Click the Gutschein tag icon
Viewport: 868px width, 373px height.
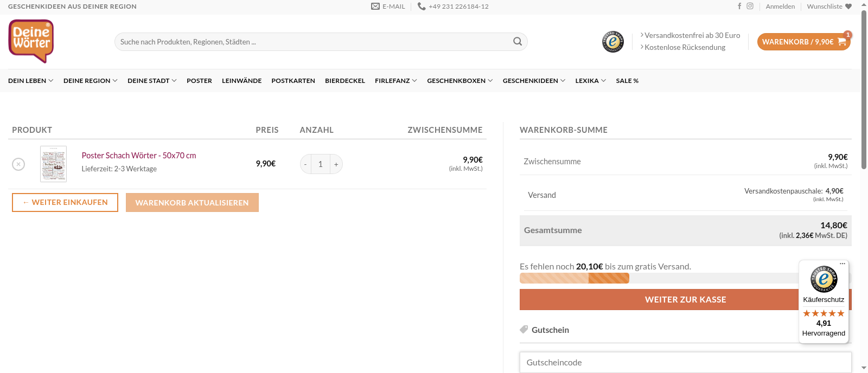[524, 329]
